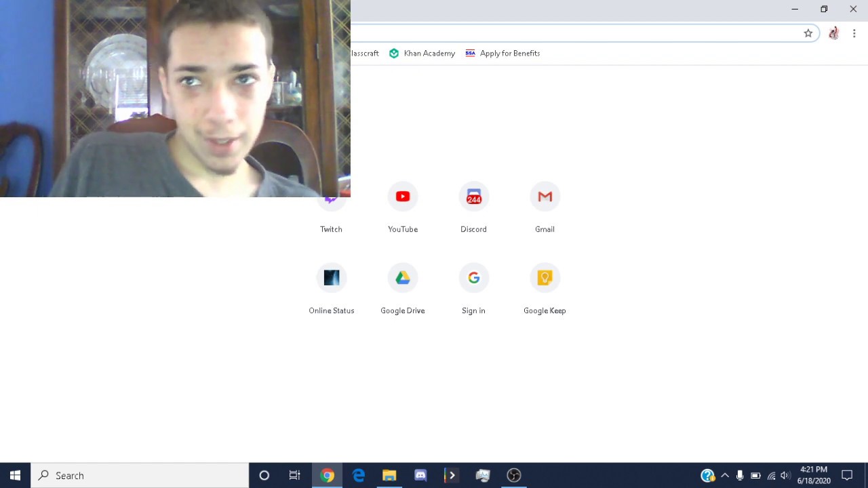Viewport: 868px width, 488px height.
Task: Close the Chrome window
Action: coord(853,9)
